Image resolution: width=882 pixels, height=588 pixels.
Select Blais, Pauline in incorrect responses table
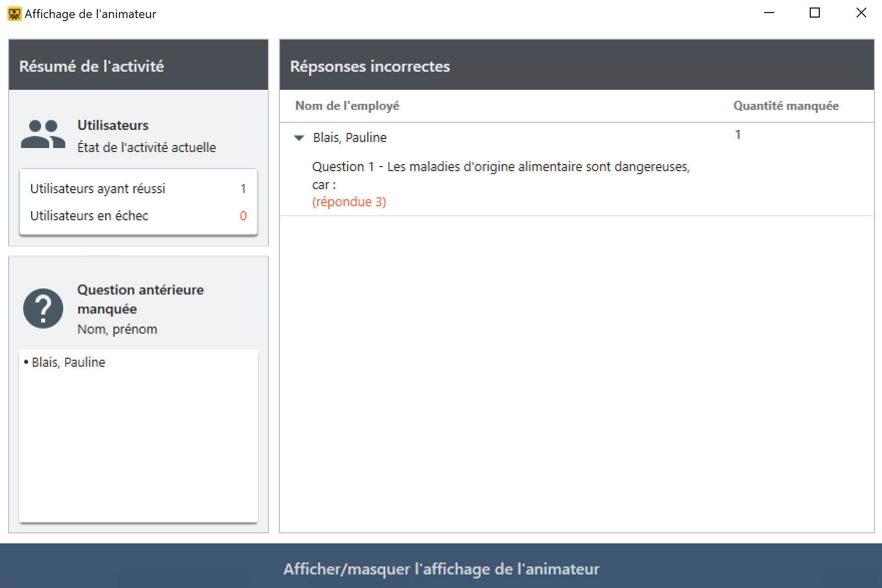(350, 137)
